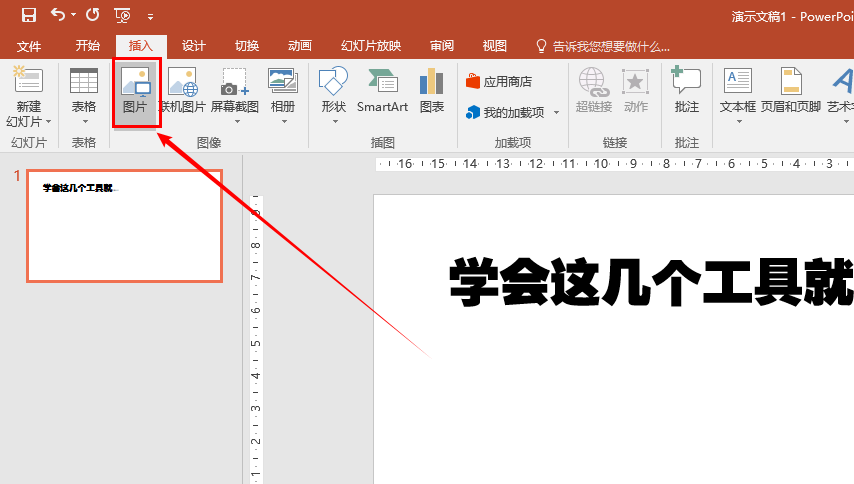Open the 审阅 tab

click(442, 46)
